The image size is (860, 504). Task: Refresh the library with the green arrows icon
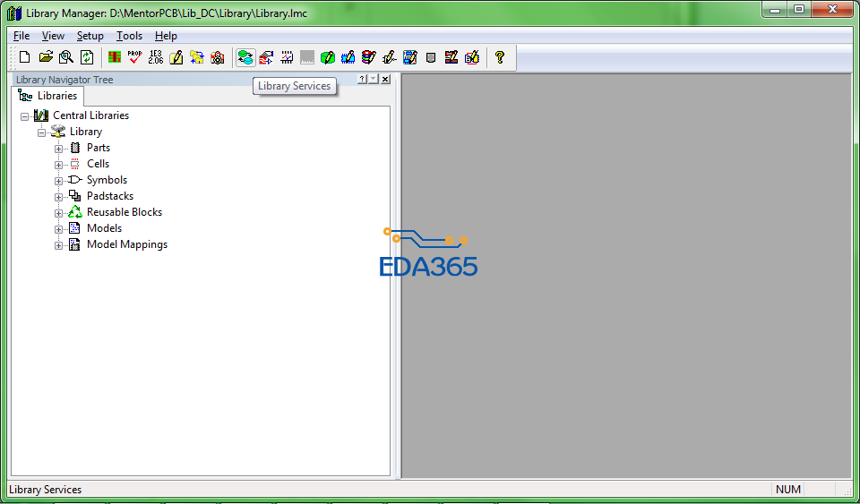pos(87,57)
